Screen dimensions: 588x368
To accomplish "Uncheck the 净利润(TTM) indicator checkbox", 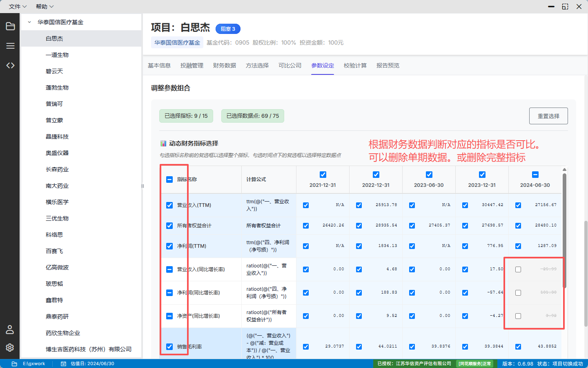I will 169,246.
